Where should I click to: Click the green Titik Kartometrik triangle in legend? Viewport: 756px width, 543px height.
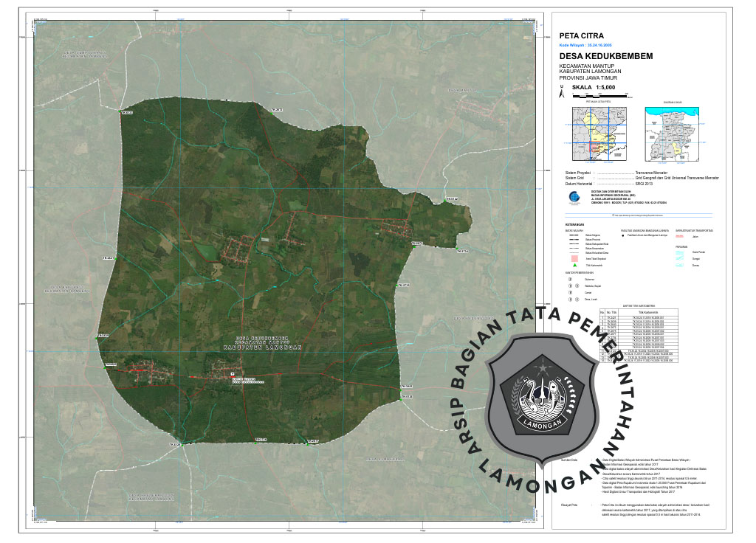(x=574, y=264)
